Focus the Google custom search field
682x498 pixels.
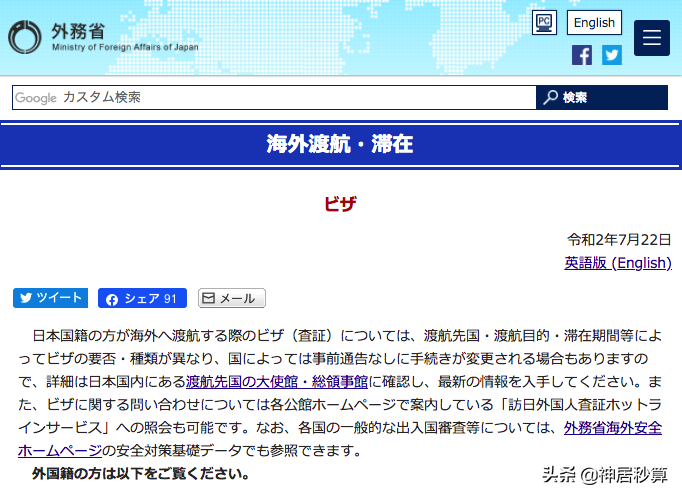274,97
